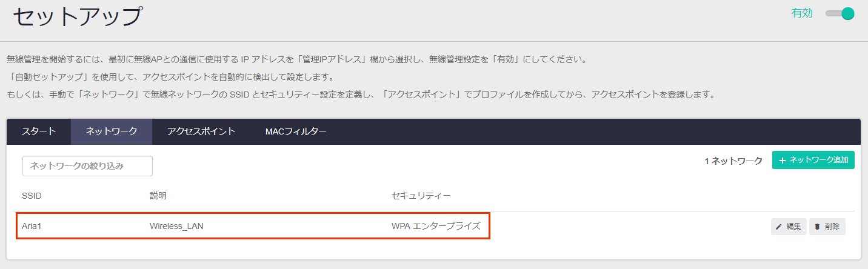Click the trash can icon for Aria1
This screenshot has height=269, width=868.
[817, 227]
